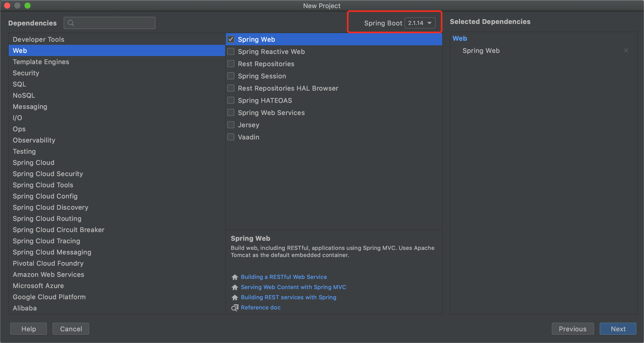Choose the Spring Cloud category
Screen dimensions: 644x343
(117, 163)
